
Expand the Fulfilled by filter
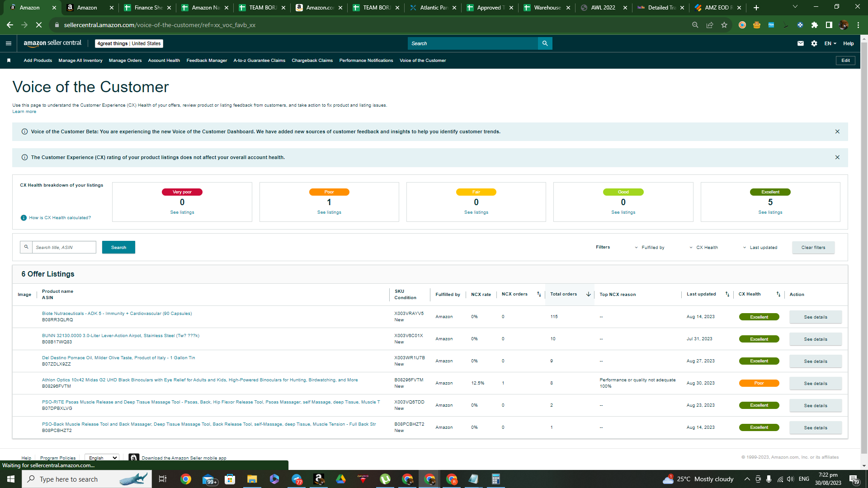tap(650, 248)
